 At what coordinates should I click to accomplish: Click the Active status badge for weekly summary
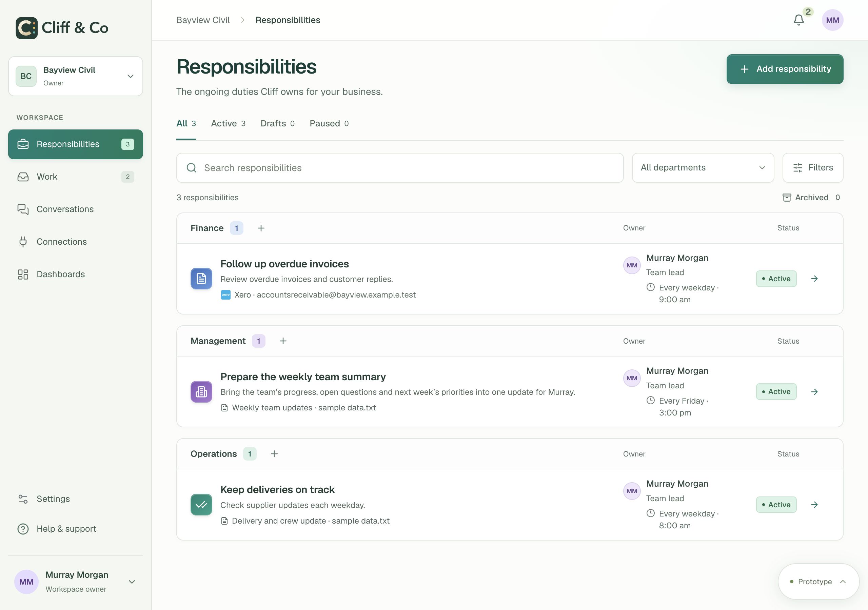click(x=776, y=391)
